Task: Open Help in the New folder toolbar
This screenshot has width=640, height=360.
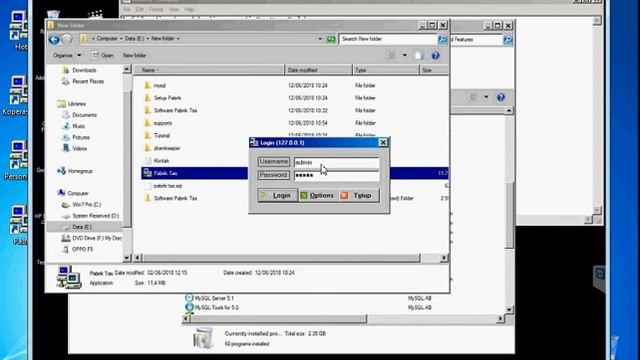Action: (x=436, y=56)
